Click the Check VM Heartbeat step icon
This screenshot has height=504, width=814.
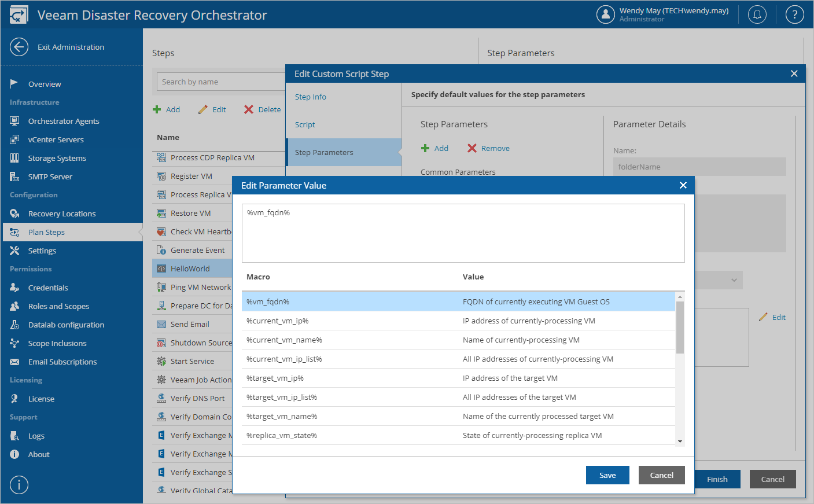161,231
